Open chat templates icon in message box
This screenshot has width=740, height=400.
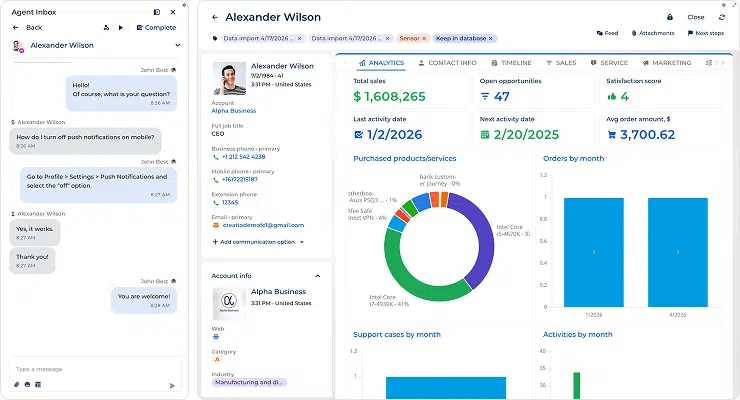(x=38, y=385)
